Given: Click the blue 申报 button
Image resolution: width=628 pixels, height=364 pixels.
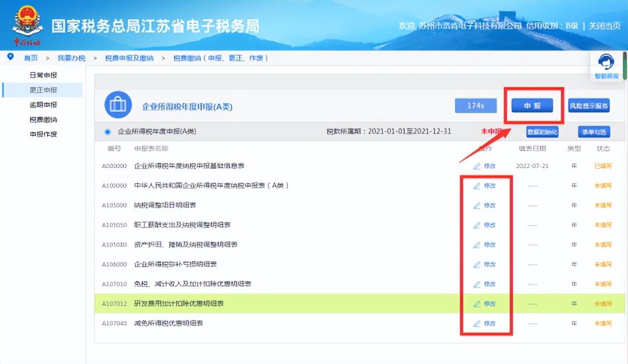Looking at the screenshot, I should 532,105.
